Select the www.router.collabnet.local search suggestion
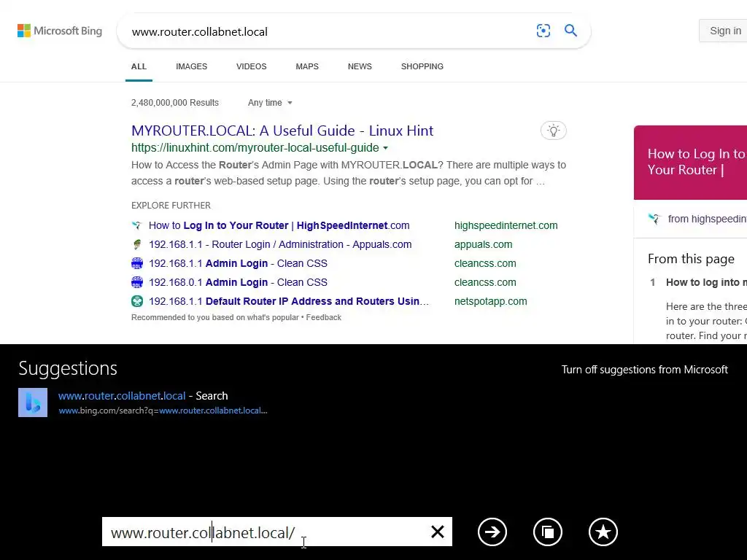Viewport: 747px width, 560px height. (143, 402)
